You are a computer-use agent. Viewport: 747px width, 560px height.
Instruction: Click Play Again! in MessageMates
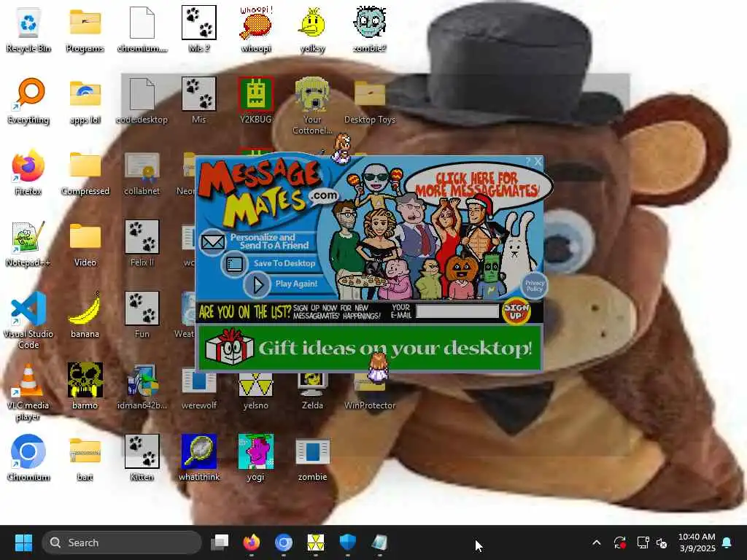[281, 284]
